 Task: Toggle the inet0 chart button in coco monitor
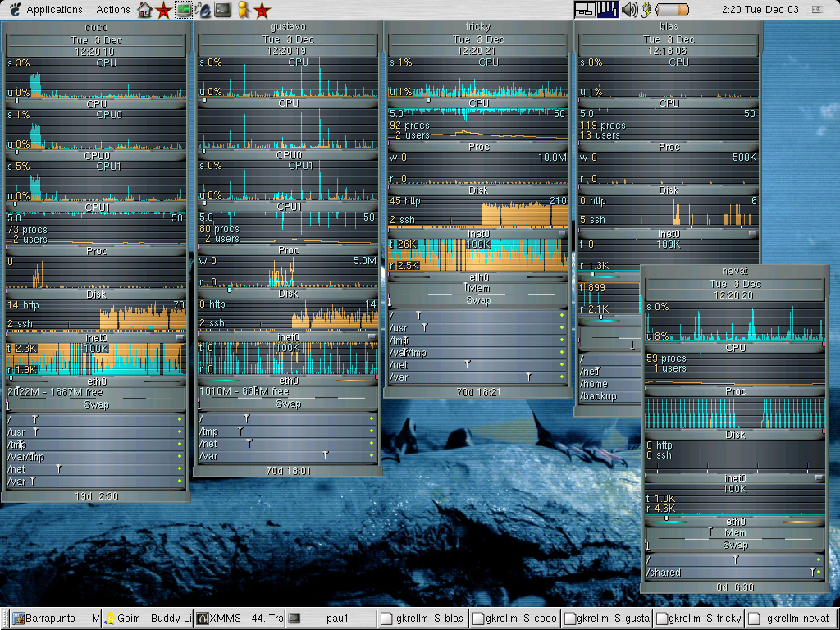(180, 337)
